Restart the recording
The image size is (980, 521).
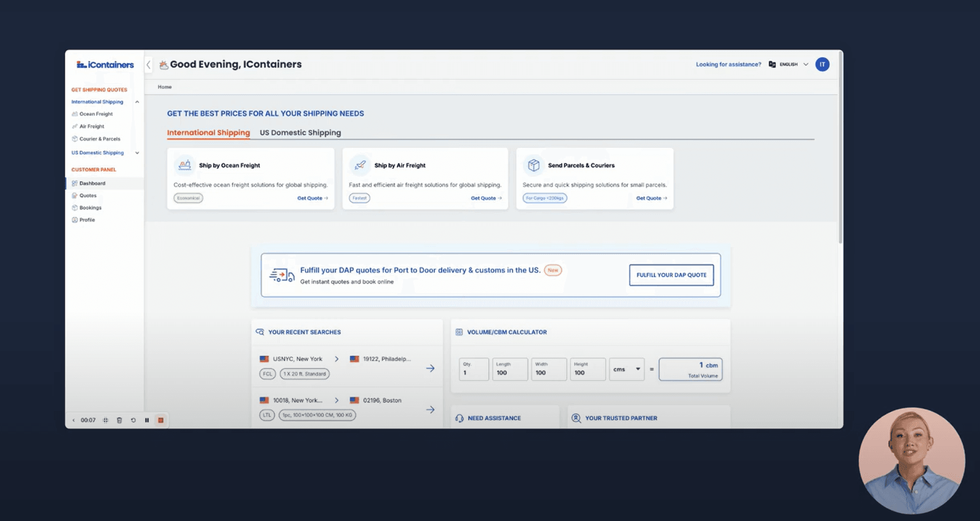click(x=133, y=421)
